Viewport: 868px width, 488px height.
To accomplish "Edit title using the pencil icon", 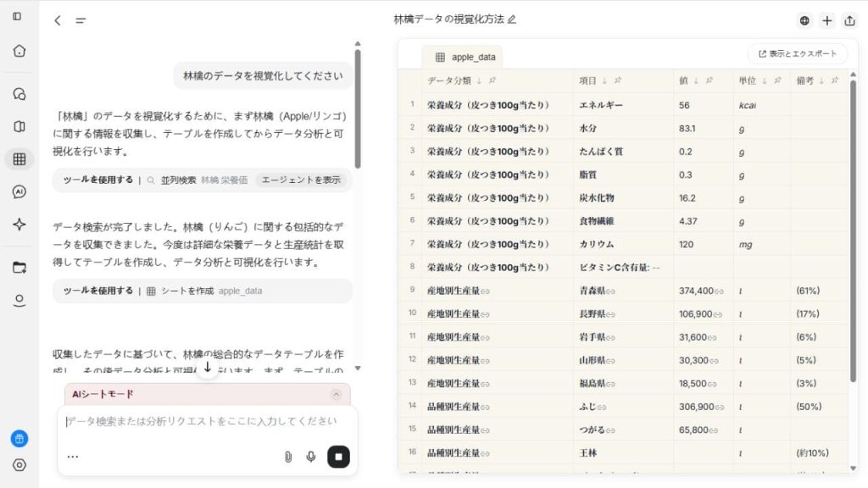I will click(x=512, y=19).
